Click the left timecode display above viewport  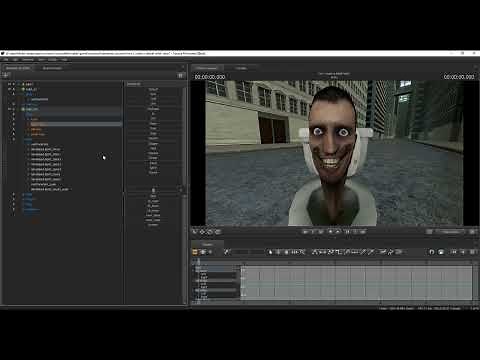(210, 77)
